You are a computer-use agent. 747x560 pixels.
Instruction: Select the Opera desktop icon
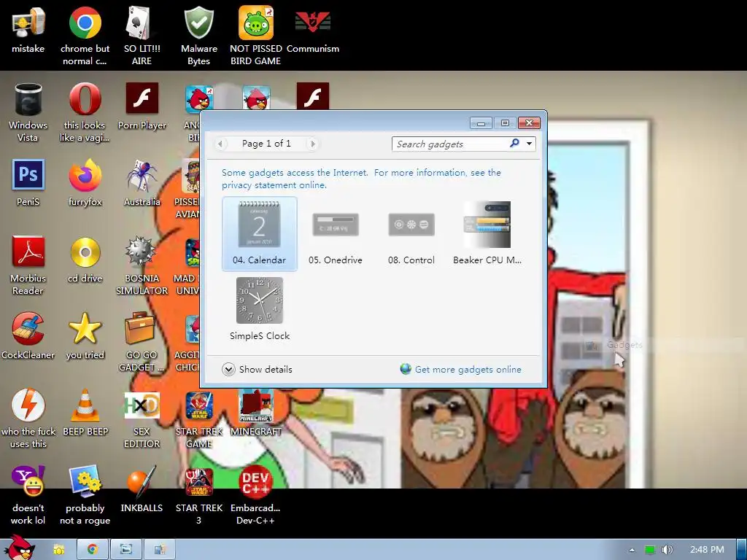point(85,112)
